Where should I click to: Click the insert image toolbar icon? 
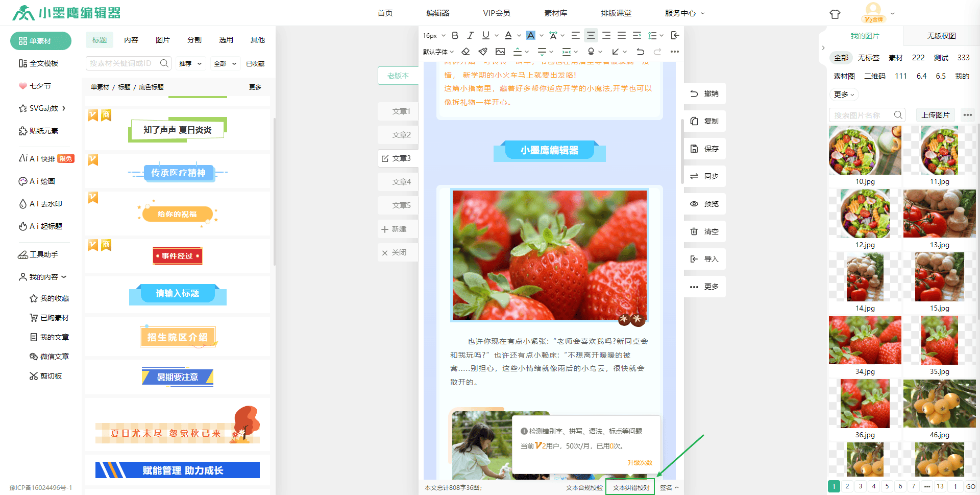[x=500, y=52]
